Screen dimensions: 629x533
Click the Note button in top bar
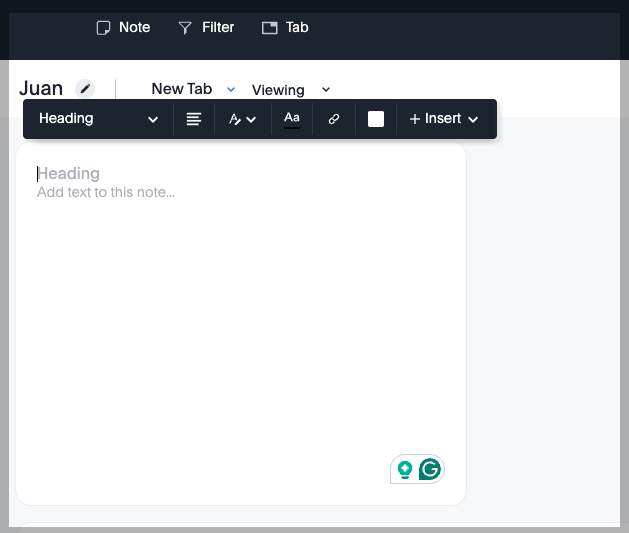coord(123,28)
